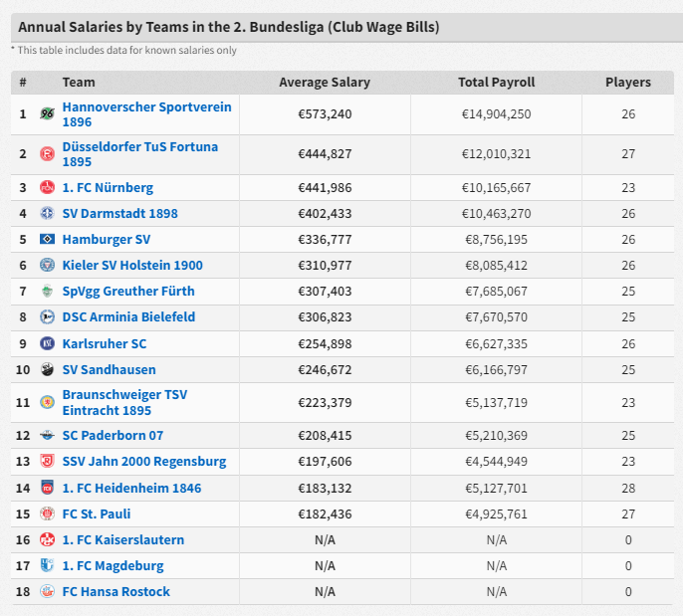Click the Hamburger SV flag logo
The height and width of the screenshot is (616, 683).
click(x=47, y=239)
